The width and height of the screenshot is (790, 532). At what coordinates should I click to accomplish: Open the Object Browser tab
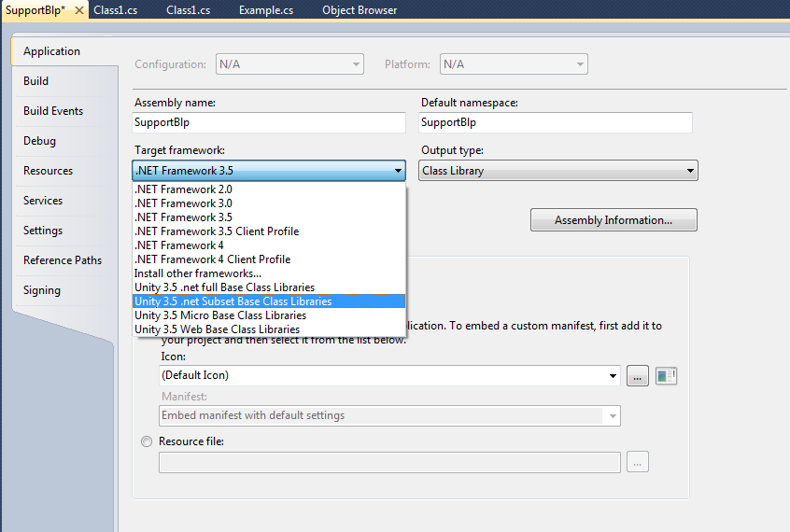coord(360,10)
